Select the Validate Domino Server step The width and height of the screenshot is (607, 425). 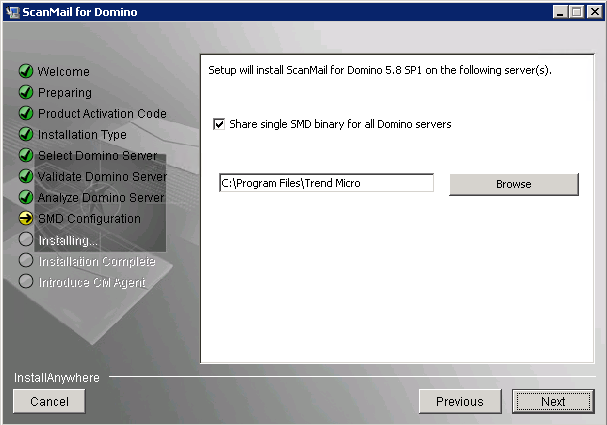point(101,177)
